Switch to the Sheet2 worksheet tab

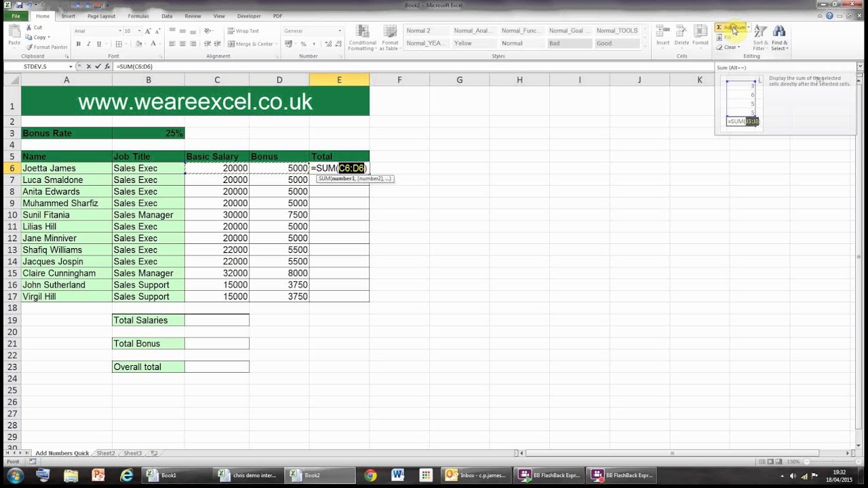click(x=105, y=453)
